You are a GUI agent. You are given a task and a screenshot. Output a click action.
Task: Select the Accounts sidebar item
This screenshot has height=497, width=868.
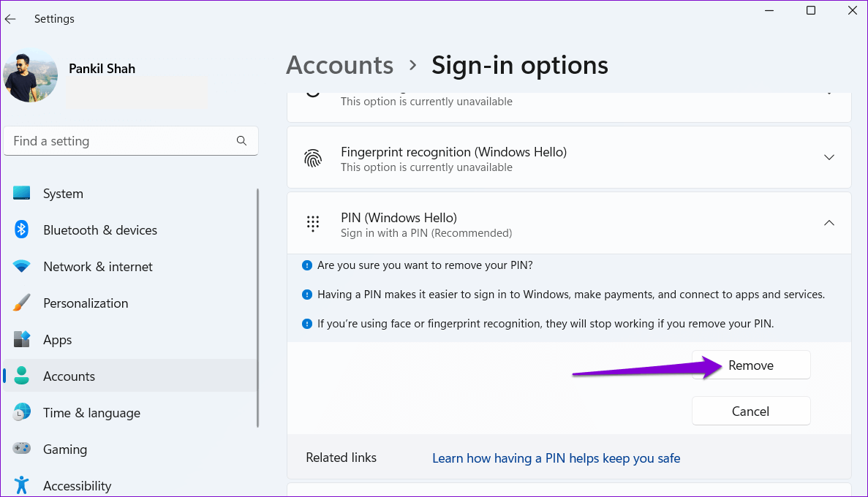pyautogui.click(x=130, y=376)
